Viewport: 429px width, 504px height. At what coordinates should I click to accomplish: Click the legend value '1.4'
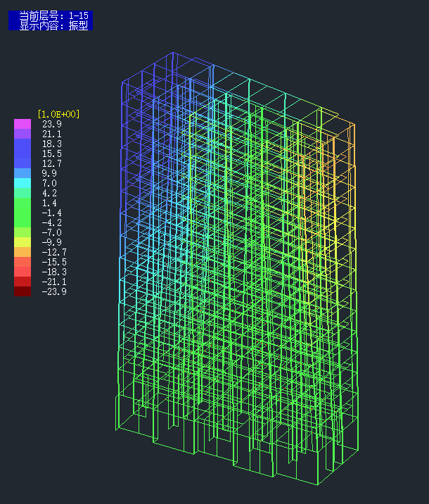pos(49,203)
